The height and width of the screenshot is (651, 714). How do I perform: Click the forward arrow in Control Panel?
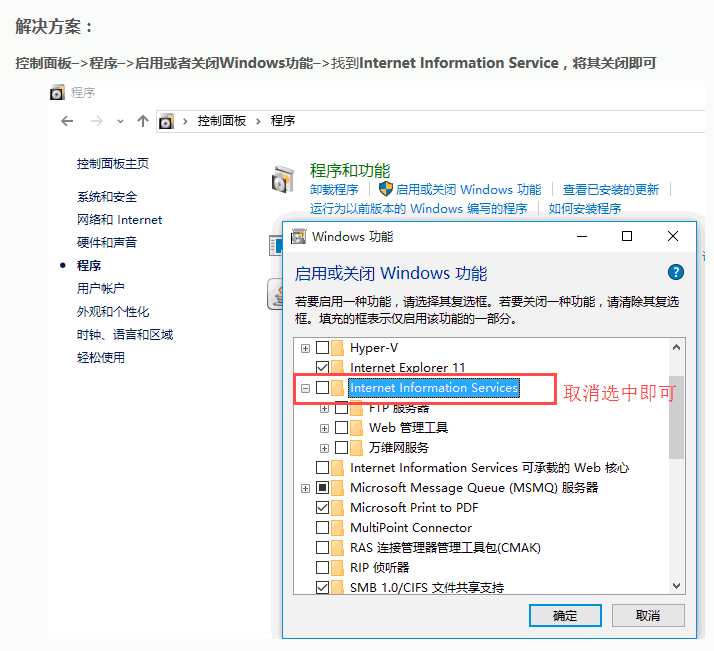coord(96,121)
